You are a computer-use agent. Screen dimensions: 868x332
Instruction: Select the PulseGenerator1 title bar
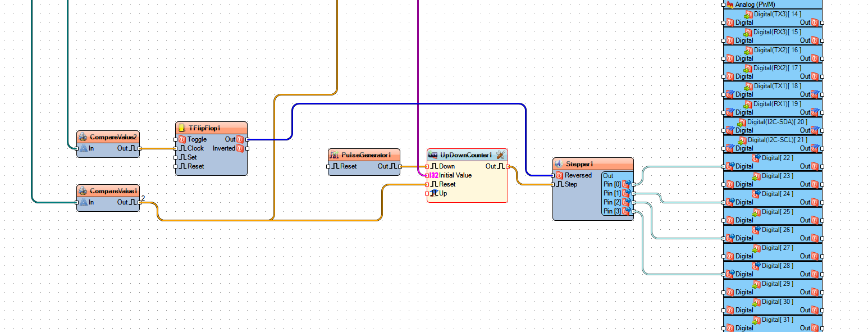pyautogui.click(x=364, y=155)
